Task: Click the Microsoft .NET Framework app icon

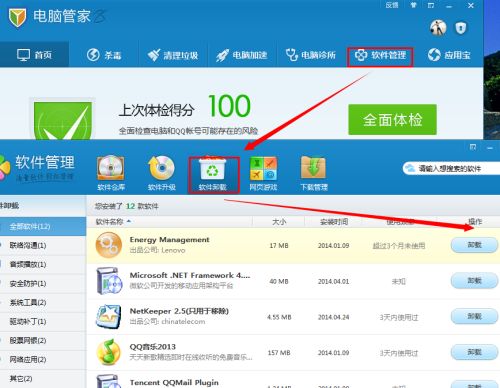Action: click(x=109, y=281)
